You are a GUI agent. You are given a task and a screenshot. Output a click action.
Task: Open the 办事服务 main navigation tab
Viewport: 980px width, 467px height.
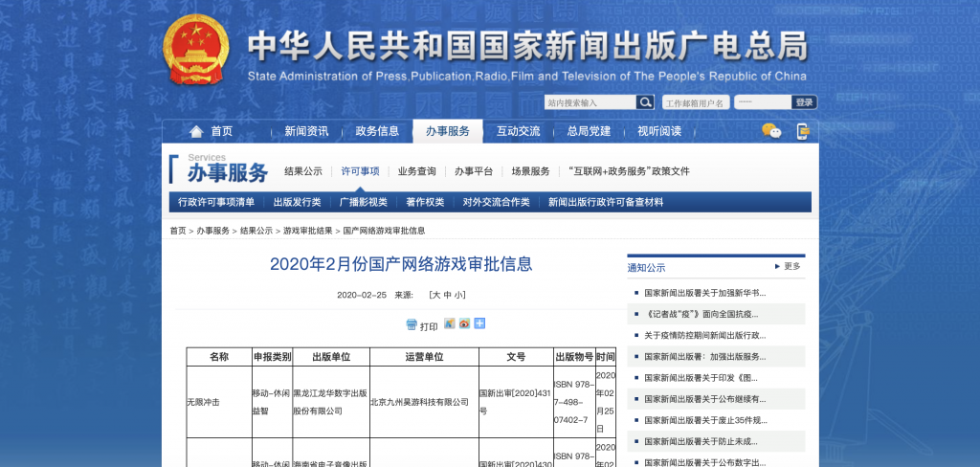pos(447,132)
